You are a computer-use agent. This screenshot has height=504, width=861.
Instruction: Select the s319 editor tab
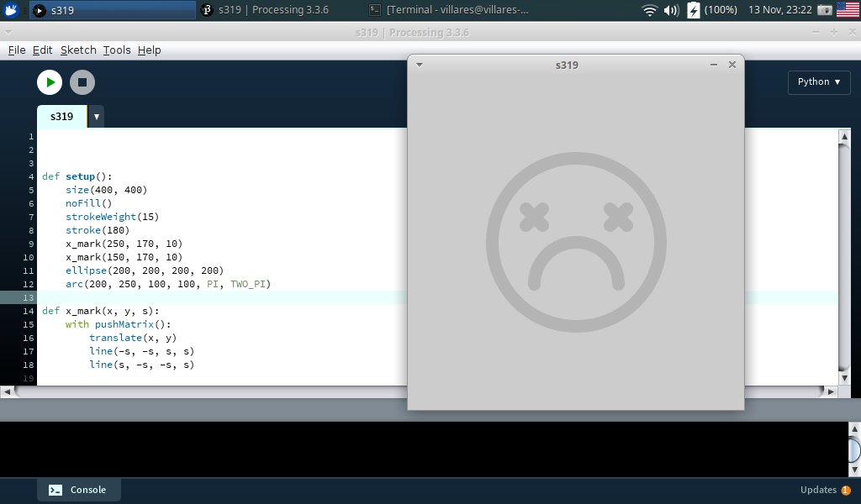61,117
